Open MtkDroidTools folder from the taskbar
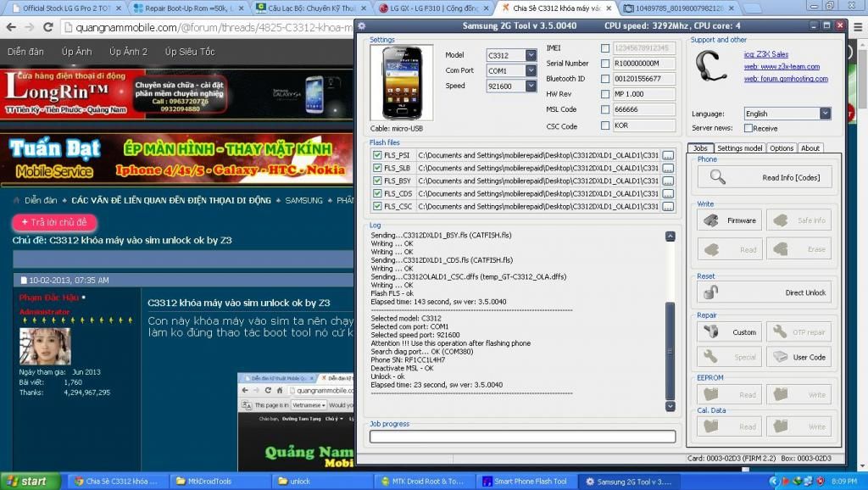Viewport: 868px width, 490px height. tap(221, 482)
